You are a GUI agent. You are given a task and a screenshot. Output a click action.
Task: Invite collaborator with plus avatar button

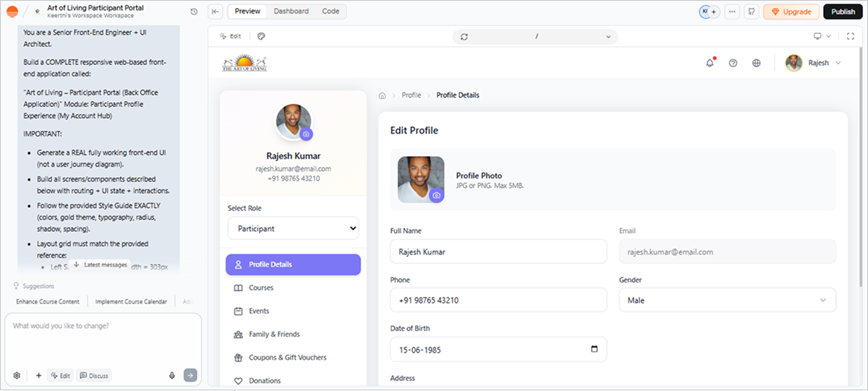point(714,12)
